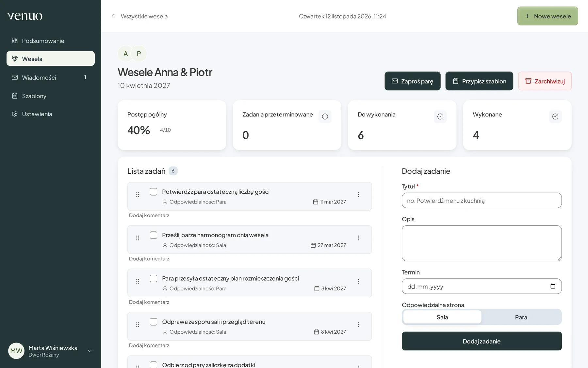Click the overdue tasks alert icon

point(325,116)
